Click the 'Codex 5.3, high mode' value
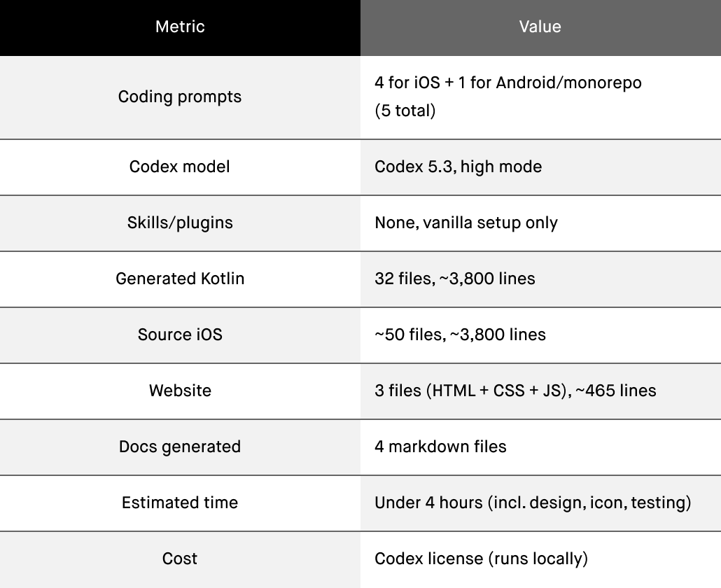The height and width of the screenshot is (588, 721). pos(458,167)
